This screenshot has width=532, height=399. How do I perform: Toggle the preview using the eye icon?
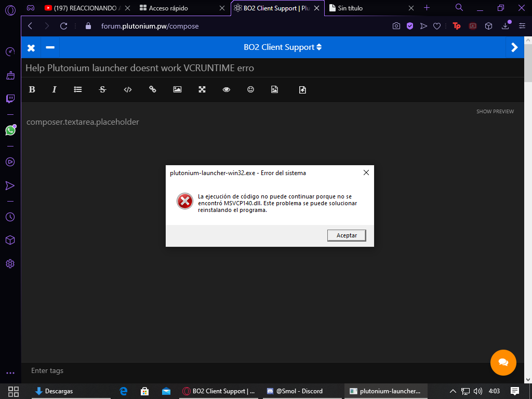(227, 89)
